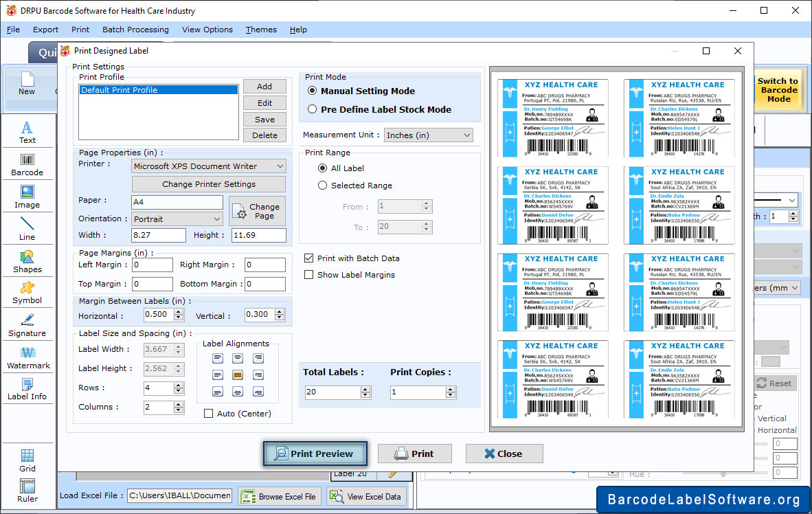Image resolution: width=812 pixels, height=514 pixels.
Task: Click Add print profile button
Action: coord(264,87)
